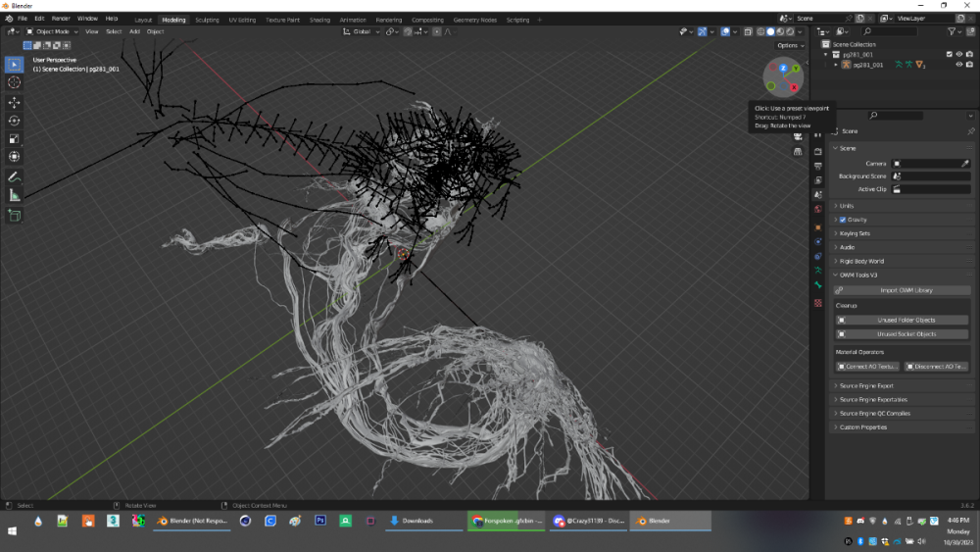Toggle the Gravity checkbox

click(x=843, y=220)
